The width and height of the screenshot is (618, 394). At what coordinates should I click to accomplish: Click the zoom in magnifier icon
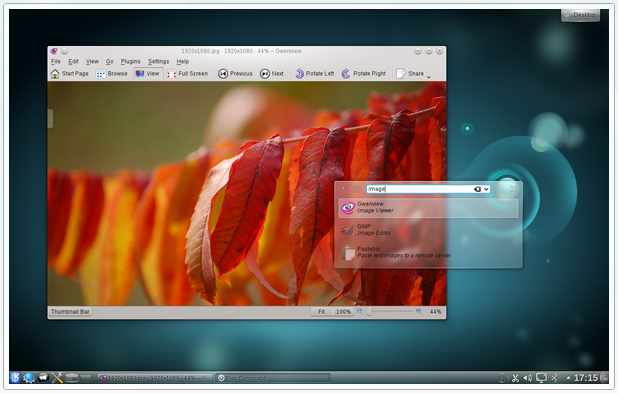[419, 311]
